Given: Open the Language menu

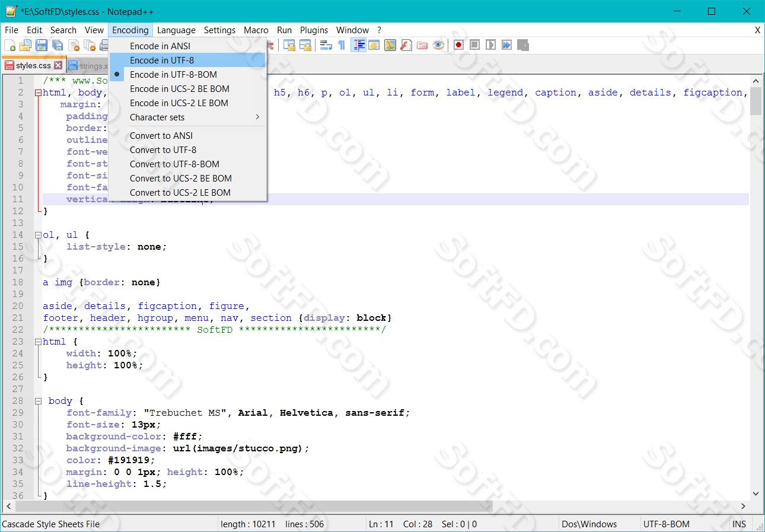Looking at the screenshot, I should pyautogui.click(x=176, y=30).
